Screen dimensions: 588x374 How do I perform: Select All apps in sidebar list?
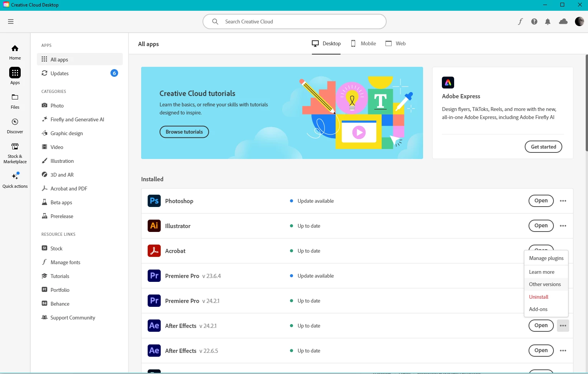(x=80, y=60)
